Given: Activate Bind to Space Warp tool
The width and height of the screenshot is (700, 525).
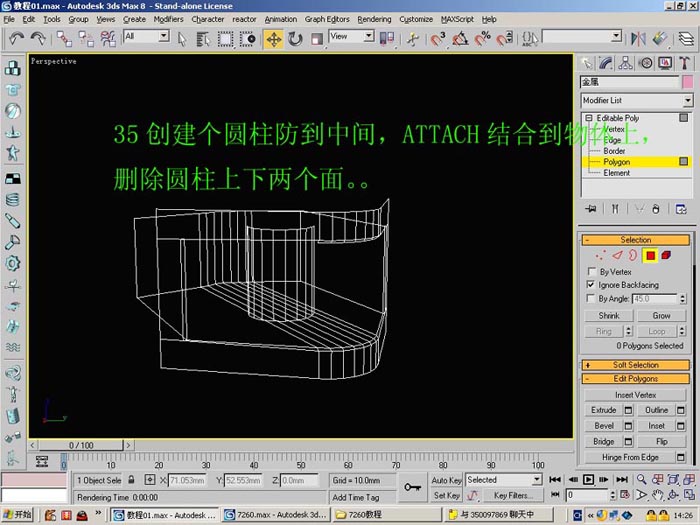Looking at the screenshot, I should 108,39.
